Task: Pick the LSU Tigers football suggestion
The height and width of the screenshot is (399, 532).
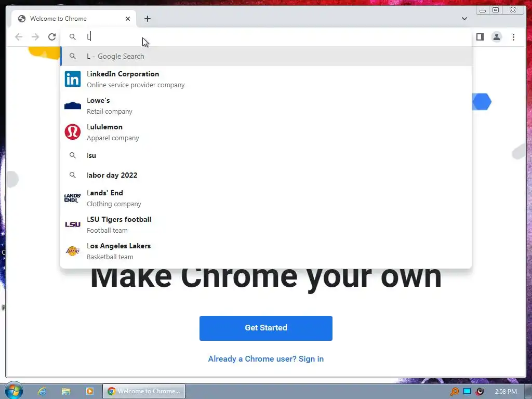Action: point(266,224)
